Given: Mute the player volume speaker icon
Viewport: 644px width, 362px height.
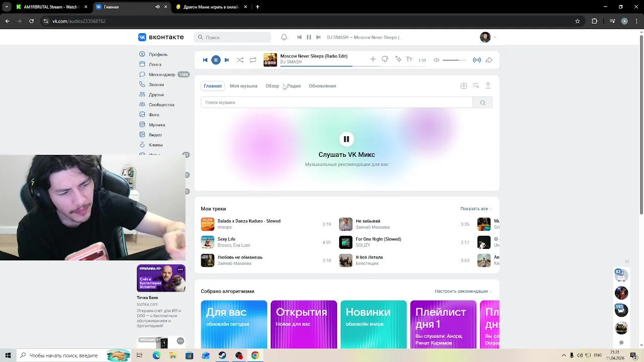Looking at the screenshot, I should click(x=436, y=60).
